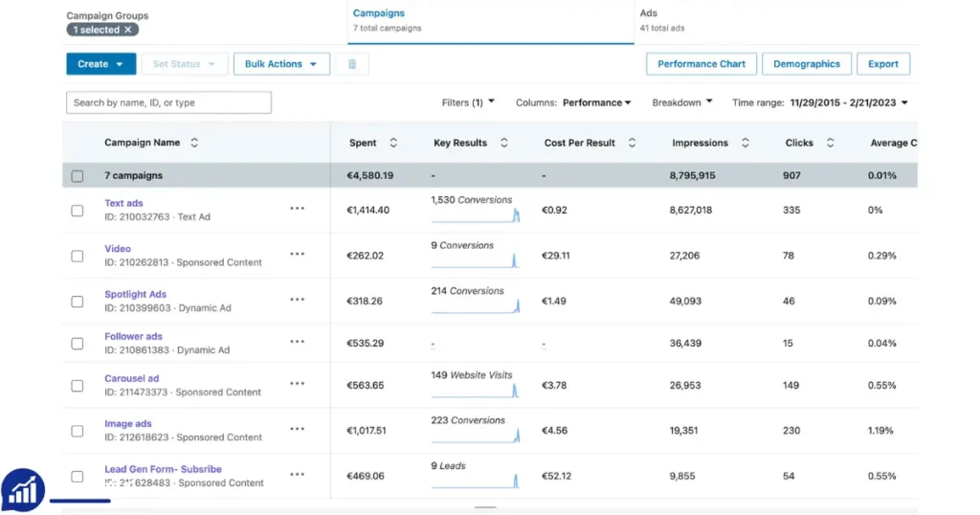Open the Image ads campaign link
The height and width of the screenshot is (515, 980).
point(128,424)
